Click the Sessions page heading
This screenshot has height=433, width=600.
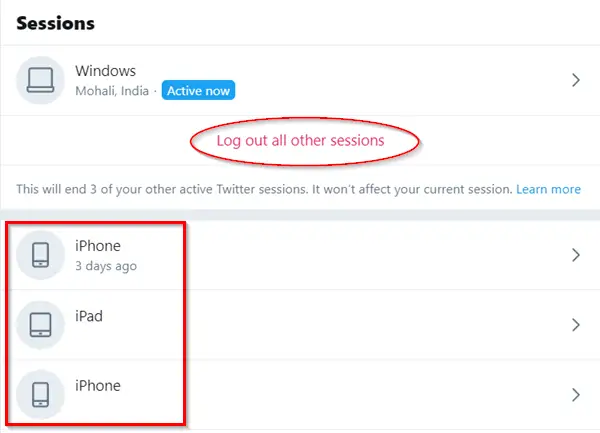56,23
